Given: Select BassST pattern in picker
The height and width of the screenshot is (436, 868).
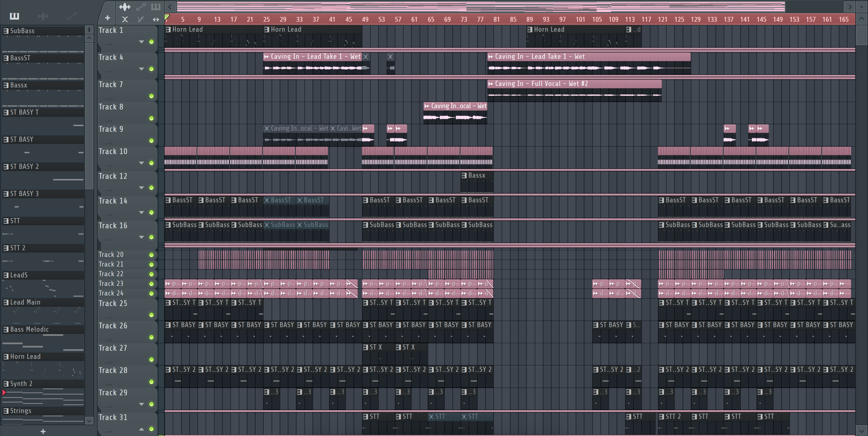Looking at the screenshot, I should [43, 58].
